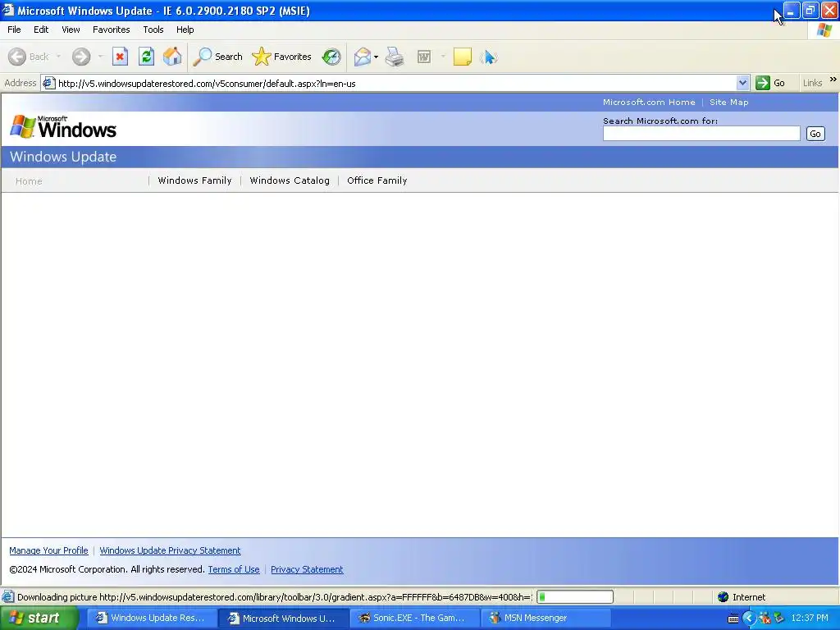This screenshot has width=840, height=630.
Task: Print the page with printer icon
Action: [x=395, y=57]
